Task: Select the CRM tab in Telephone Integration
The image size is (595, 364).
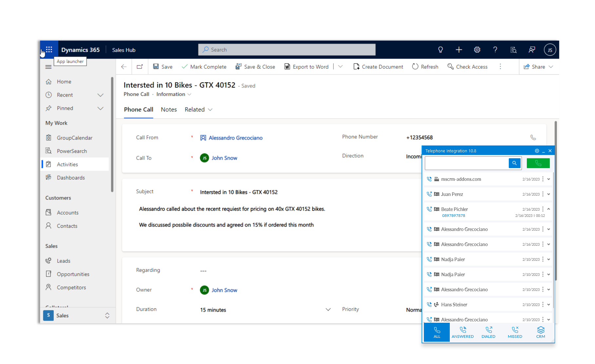Action: [x=541, y=332]
